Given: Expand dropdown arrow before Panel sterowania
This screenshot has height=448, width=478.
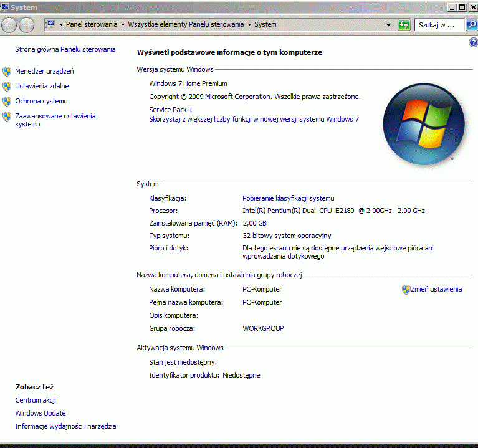Looking at the screenshot, I should point(61,25).
